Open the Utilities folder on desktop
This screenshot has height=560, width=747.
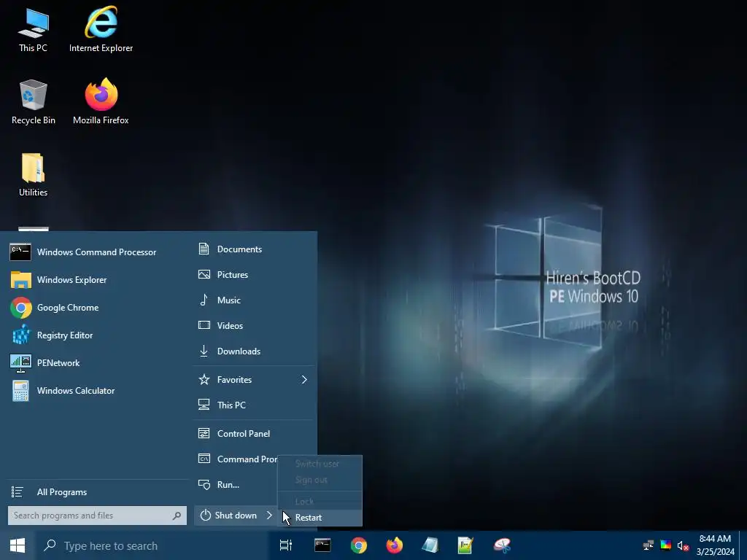point(33,175)
